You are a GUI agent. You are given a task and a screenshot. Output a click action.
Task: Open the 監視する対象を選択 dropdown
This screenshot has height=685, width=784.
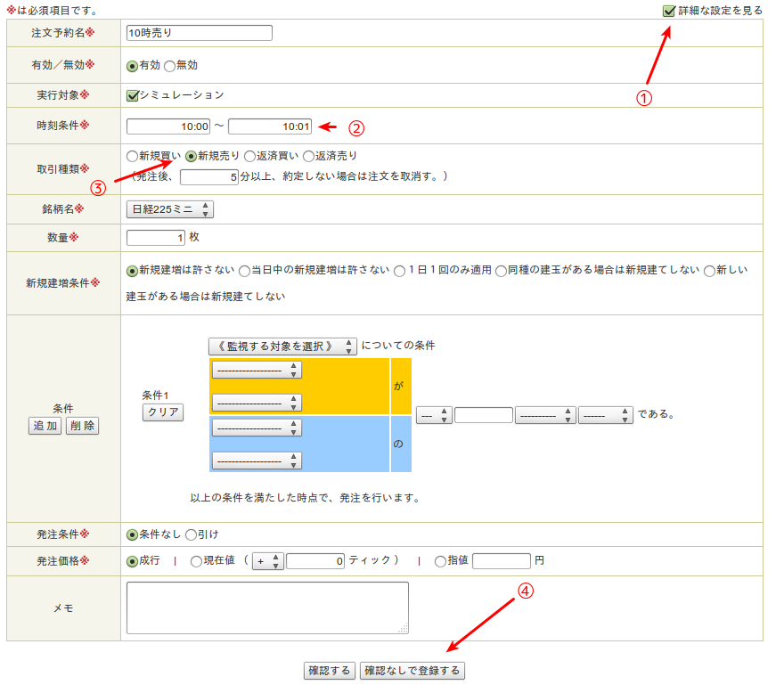point(282,346)
